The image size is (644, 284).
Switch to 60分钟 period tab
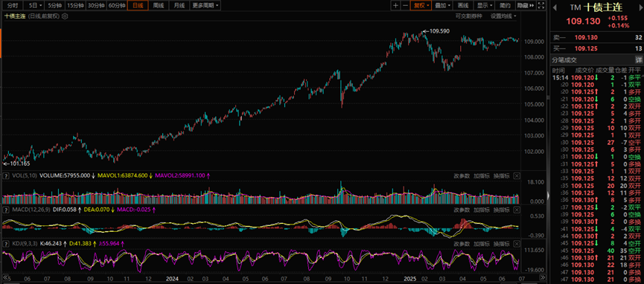pyautogui.click(x=117, y=6)
